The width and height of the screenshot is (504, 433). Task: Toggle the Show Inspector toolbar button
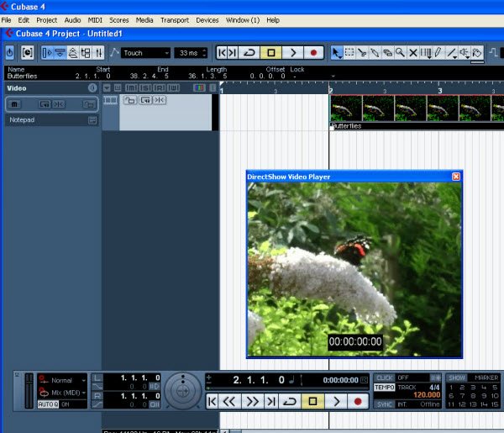click(47, 52)
